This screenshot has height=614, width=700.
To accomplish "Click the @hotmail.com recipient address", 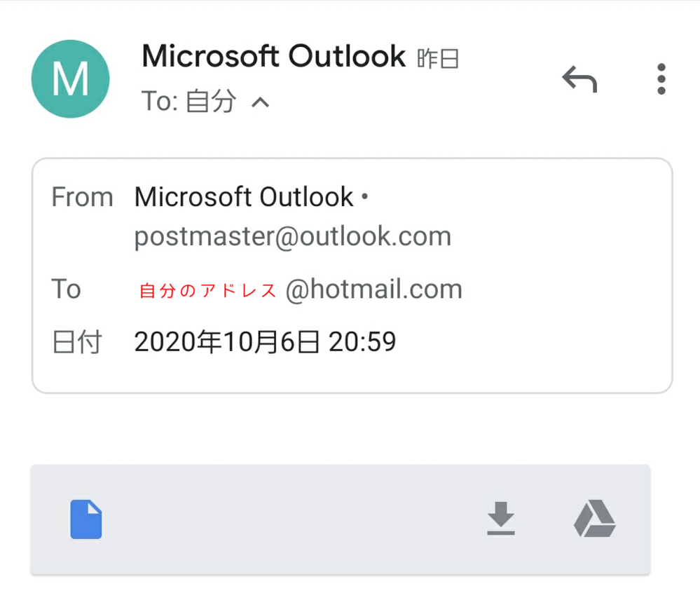I will point(373,289).
